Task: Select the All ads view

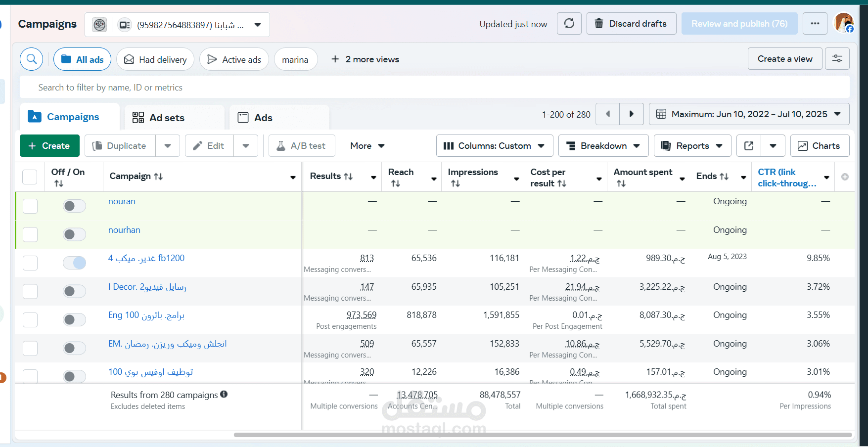Action: click(x=82, y=59)
